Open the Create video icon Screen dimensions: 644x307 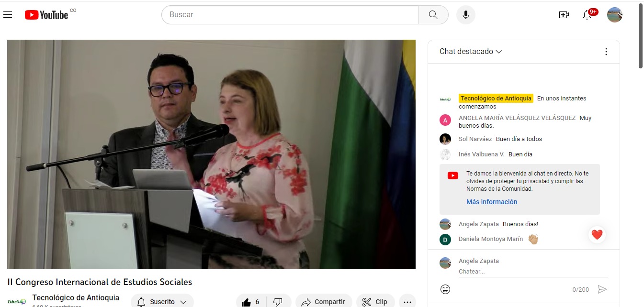tap(564, 15)
